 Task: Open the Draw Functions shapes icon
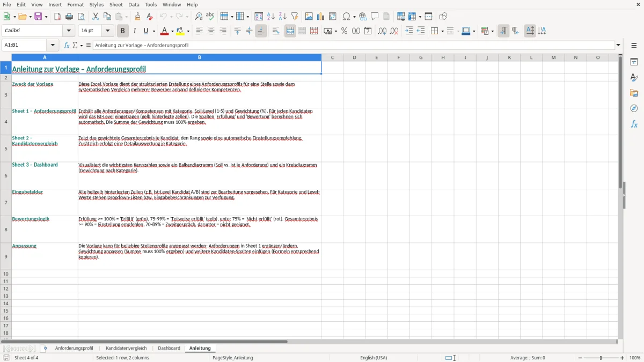(x=443, y=17)
